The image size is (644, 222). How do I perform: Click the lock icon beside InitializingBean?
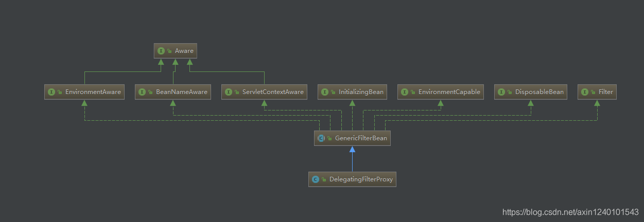click(x=333, y=92)
